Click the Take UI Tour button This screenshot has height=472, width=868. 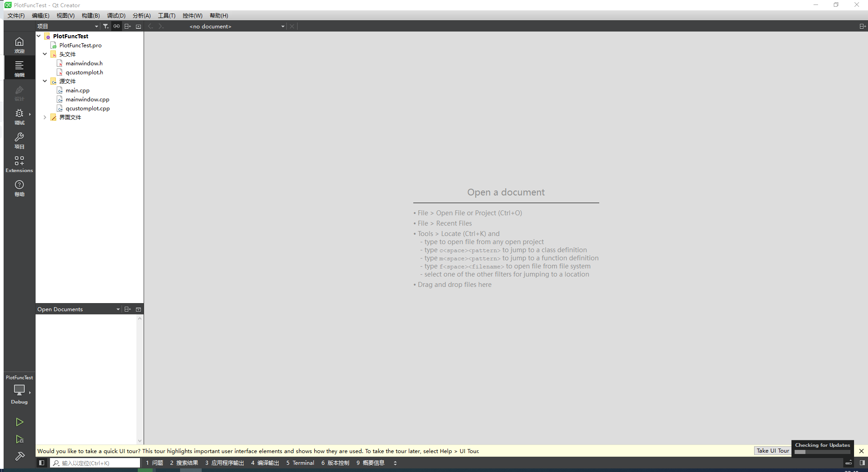point(773,450)
